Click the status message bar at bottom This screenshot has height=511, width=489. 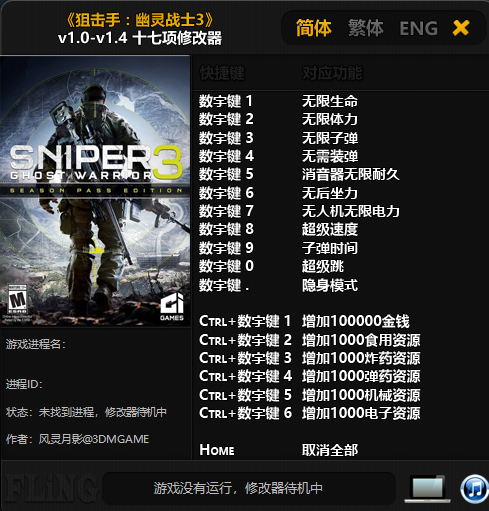[x=248, y=488]
